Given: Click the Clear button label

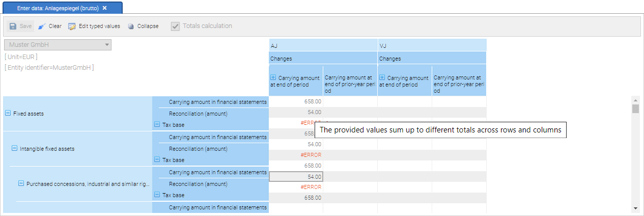Looking at the screenshot, I should tap(55, 26).
